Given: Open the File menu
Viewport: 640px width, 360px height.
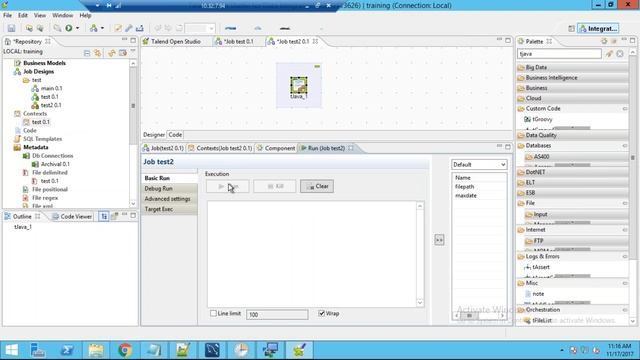Looking at the screenshot, I should click(7, 15).
